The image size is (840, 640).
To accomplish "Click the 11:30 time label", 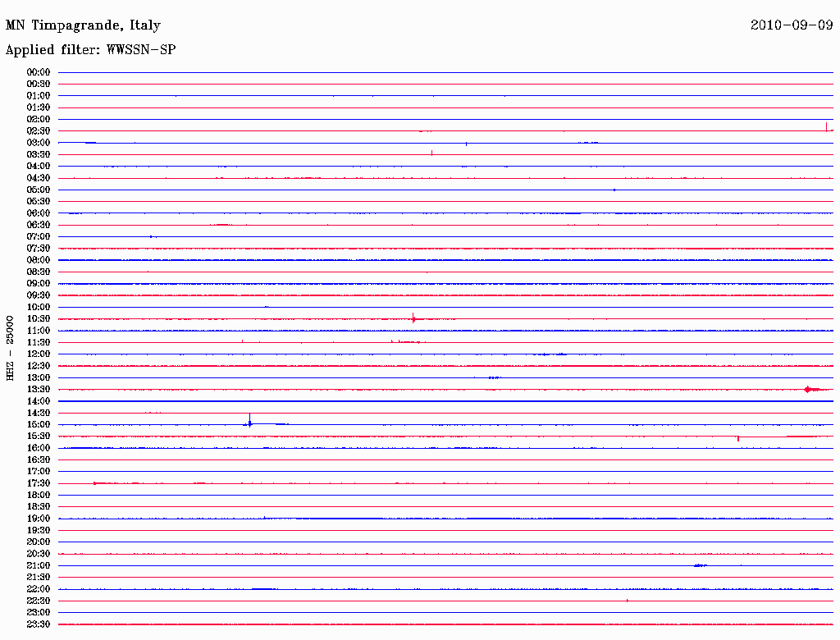I will click(x=39, y=342).
